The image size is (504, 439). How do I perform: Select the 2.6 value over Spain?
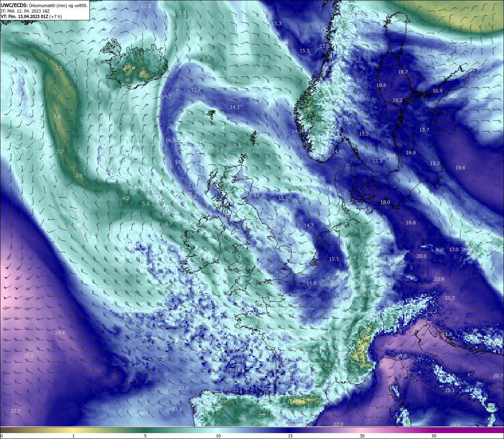pyautogui.click(x=261, y=415)
